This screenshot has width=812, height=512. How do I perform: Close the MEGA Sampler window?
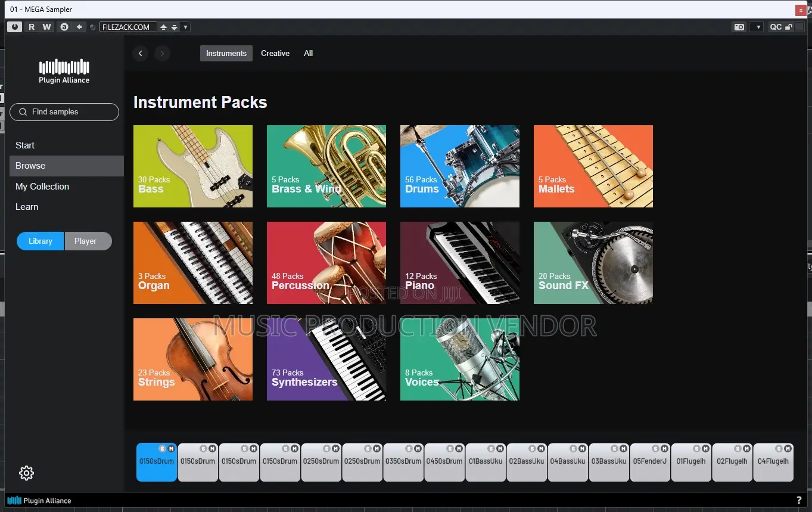(801, 10)
